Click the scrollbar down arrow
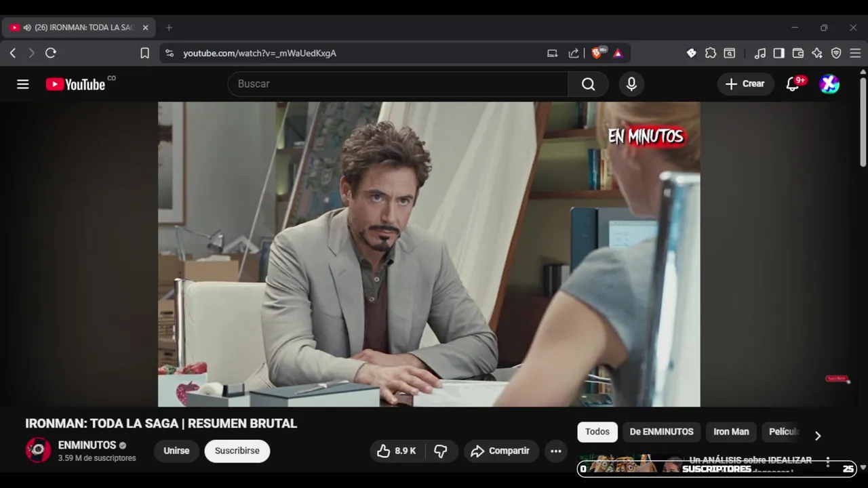 pos(863,468)
